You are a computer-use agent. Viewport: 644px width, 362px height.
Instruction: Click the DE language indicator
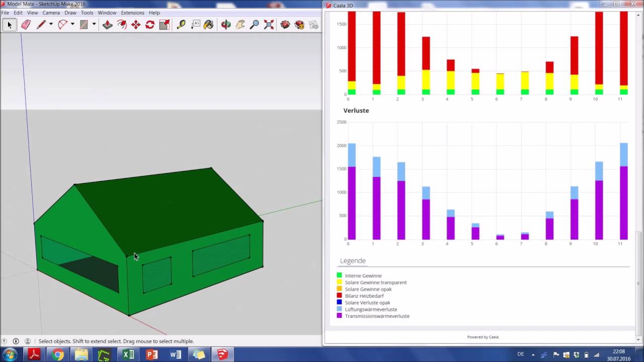pyautogui.click(x=521, y=355)
